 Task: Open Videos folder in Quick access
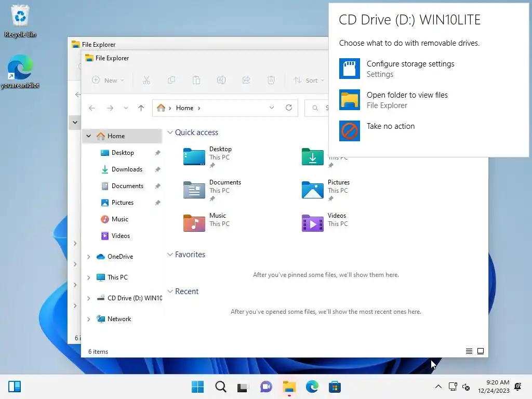pos(324,222)
